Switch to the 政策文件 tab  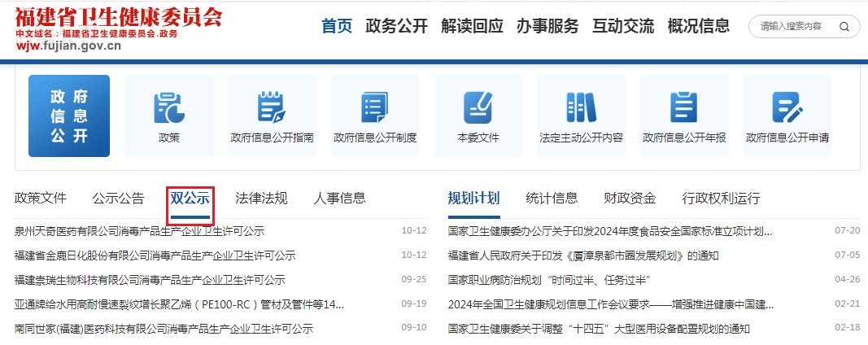pos(41,199)
